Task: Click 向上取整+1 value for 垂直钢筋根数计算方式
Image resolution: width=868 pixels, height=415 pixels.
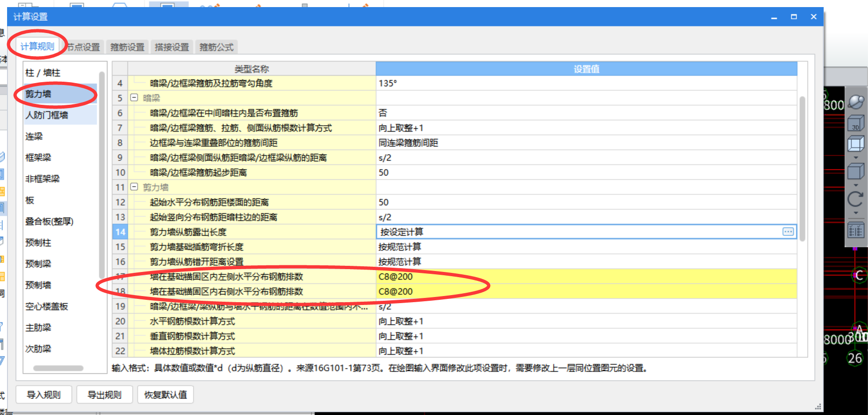Action: pyautogui.click(x=586, y=336)
